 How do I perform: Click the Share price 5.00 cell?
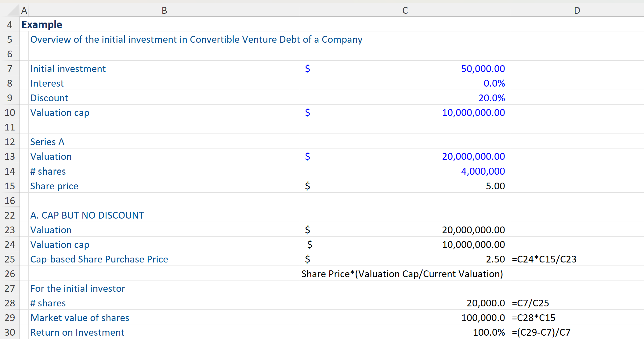[495, 186]
